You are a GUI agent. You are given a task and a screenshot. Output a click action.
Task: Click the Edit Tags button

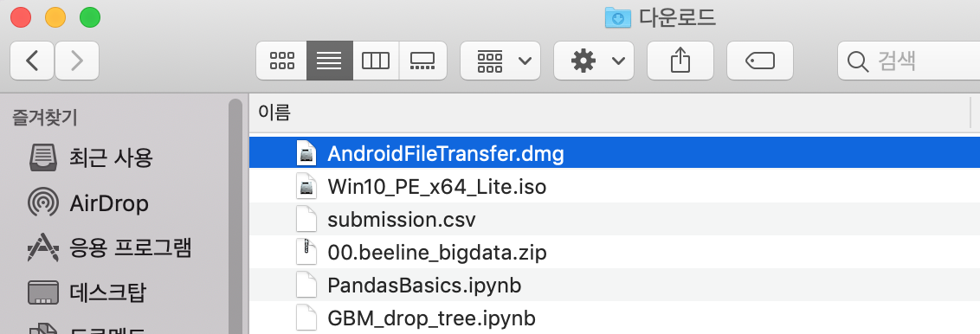point(760,61)
